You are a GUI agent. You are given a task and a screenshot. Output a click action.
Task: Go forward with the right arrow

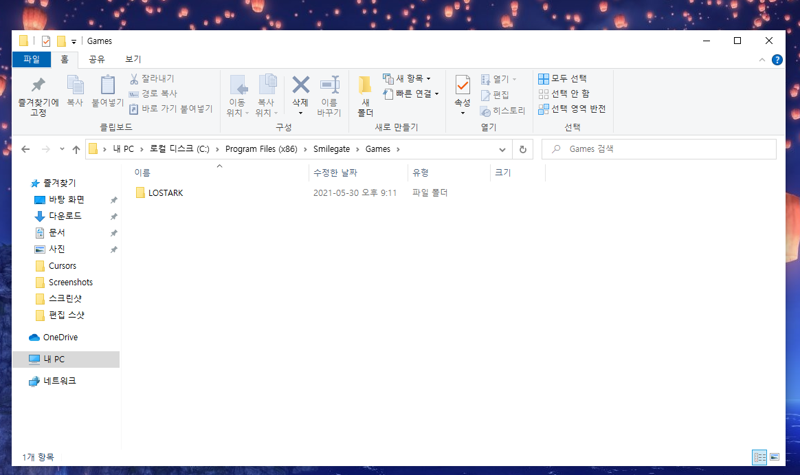[46, 149]
